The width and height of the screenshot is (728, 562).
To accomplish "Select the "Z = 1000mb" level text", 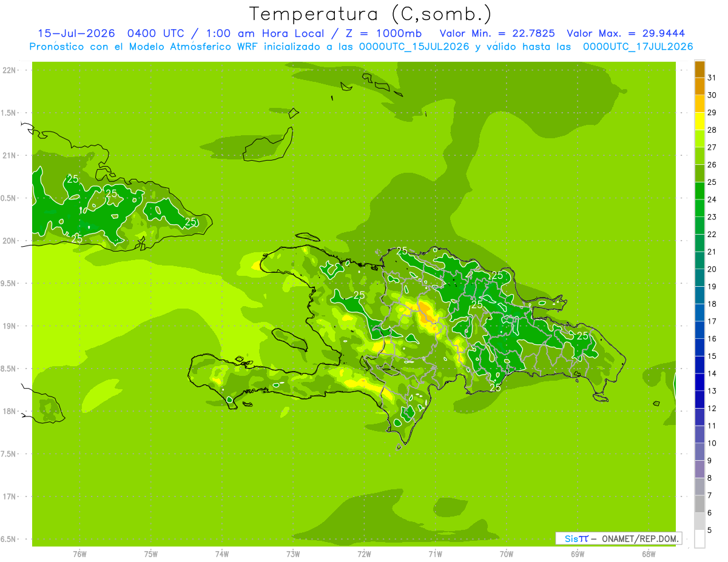I will (382, 33).
